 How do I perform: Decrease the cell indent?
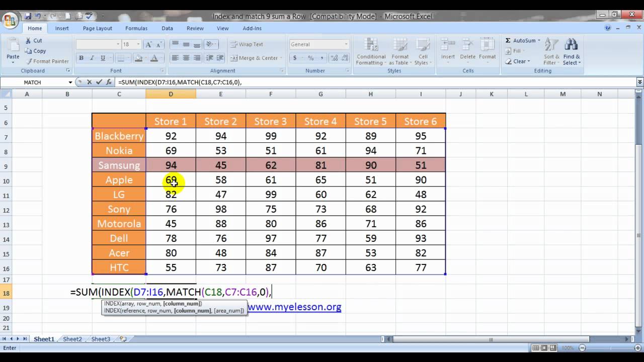click(210, 58)
